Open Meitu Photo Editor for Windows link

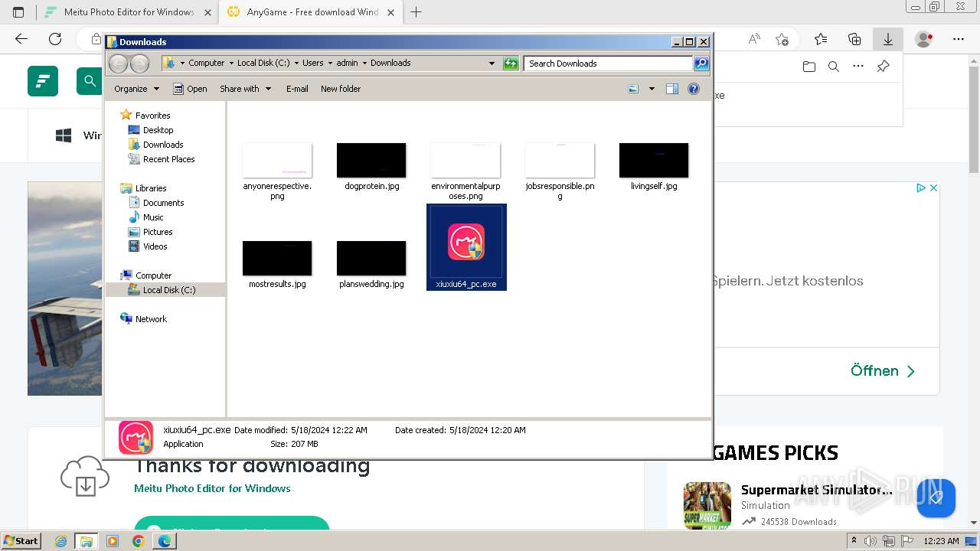[x=212, y=488]
